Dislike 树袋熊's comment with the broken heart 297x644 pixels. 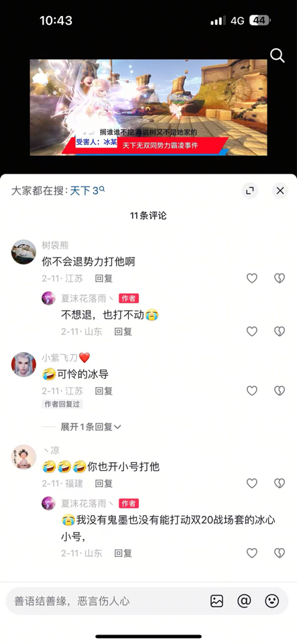[x=280, y=278]
